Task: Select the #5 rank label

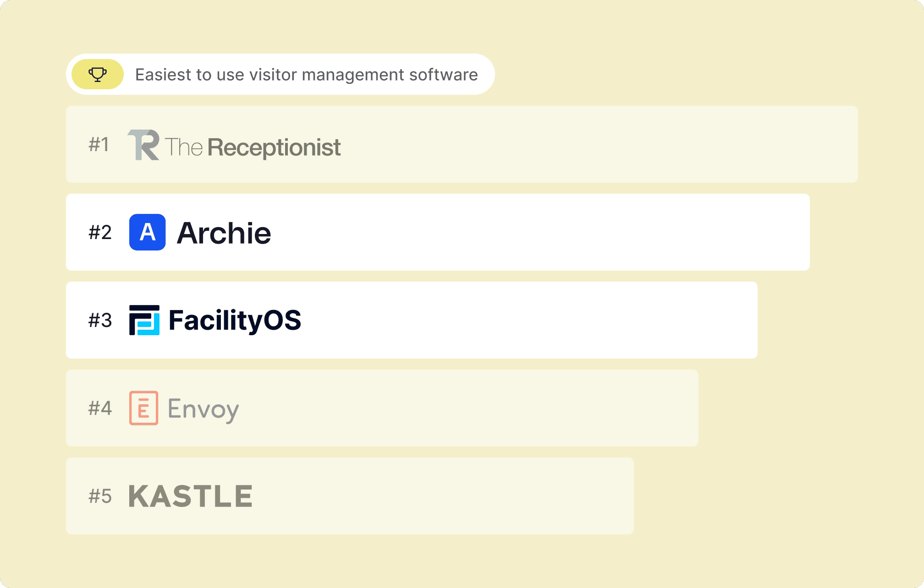Action: (x=100, y=496)
